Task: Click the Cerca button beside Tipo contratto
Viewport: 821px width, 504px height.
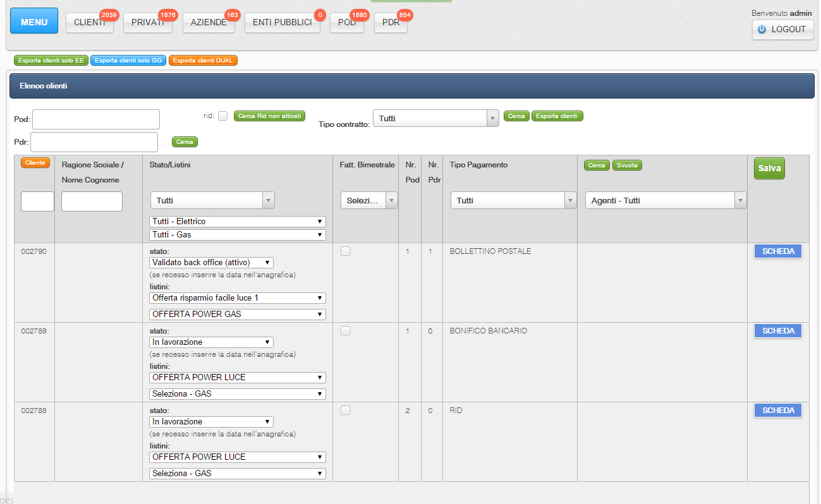Action: [516, 116]
